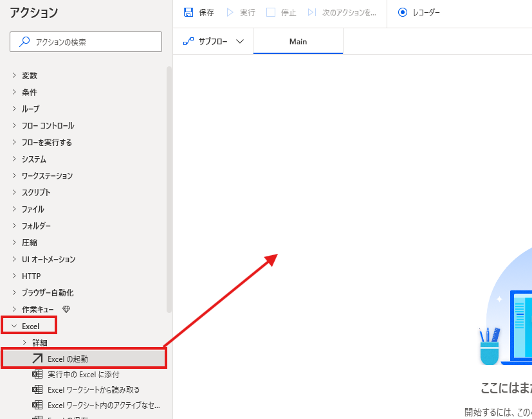Select the Excel の起動 action

coord(84,359)
